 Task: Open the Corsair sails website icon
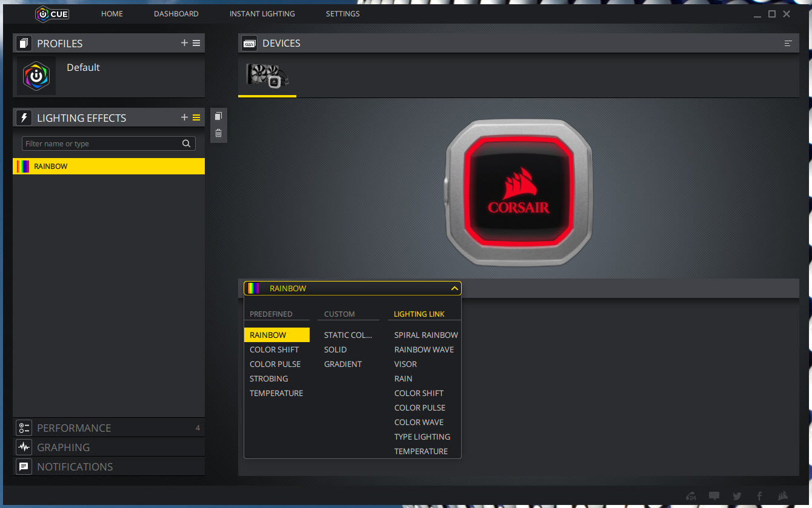pyautogui.click(x=782, y=496)
